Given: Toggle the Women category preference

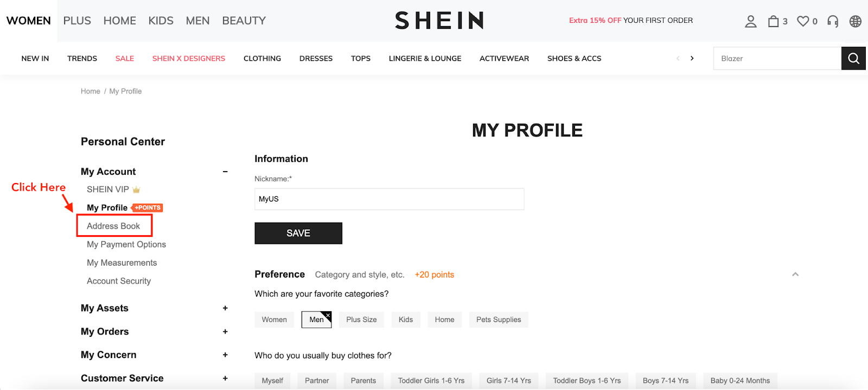Looking at the screenshot, I should (x=274, y=319).
